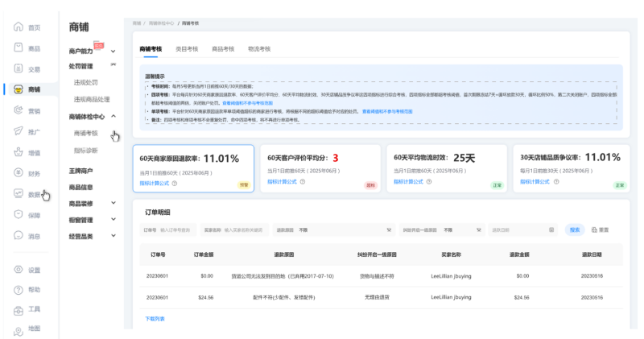
Task: Click the 重置 reset icon button
Action: tap(599, 229)
